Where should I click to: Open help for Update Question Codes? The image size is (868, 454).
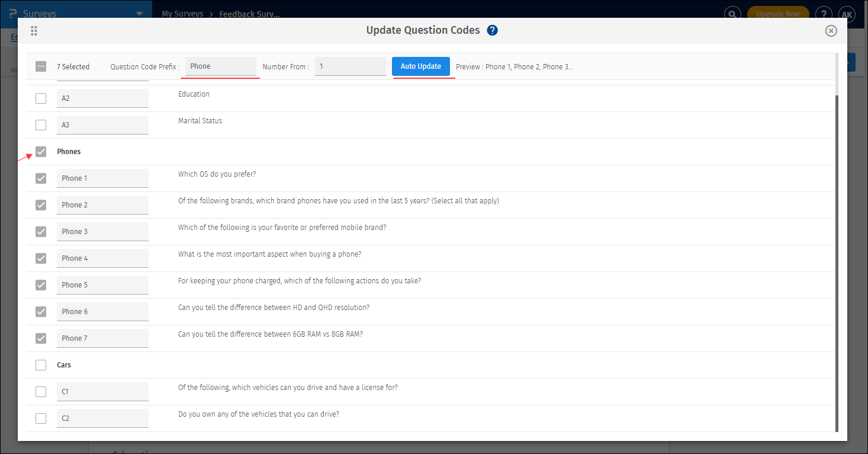pos(492,30)
